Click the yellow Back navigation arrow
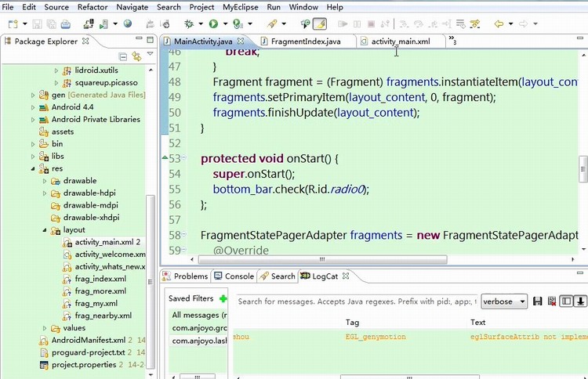Viewport: 588px width, 379px height. tap(499, 24)
